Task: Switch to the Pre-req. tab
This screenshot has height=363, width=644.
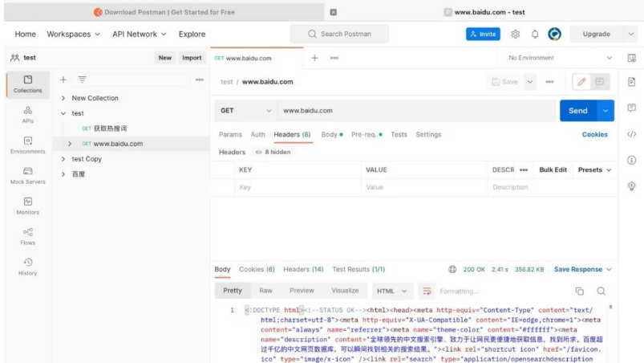Action: coord(367,134)
